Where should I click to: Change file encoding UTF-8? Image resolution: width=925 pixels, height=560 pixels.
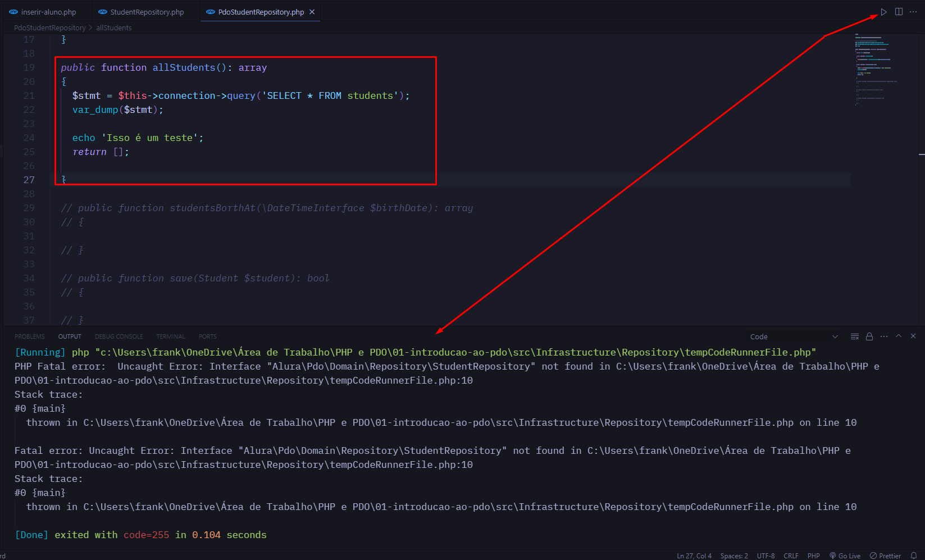point(765,556)
